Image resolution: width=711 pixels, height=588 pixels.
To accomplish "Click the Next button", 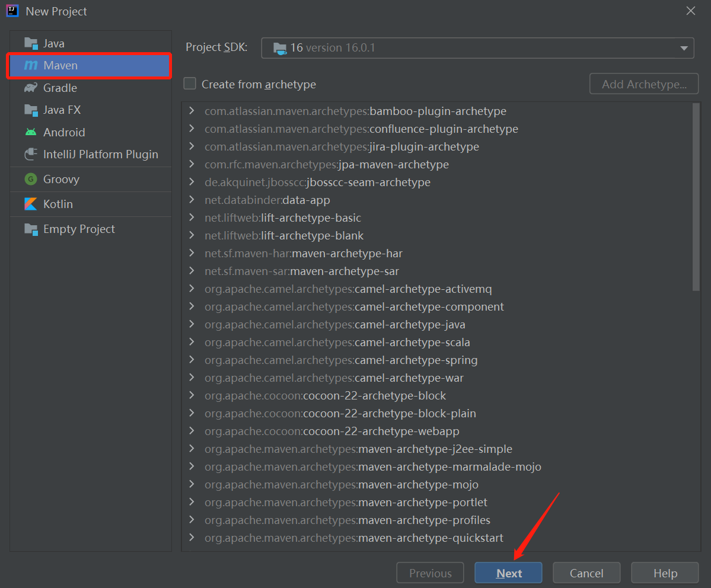I will [508, 573].
